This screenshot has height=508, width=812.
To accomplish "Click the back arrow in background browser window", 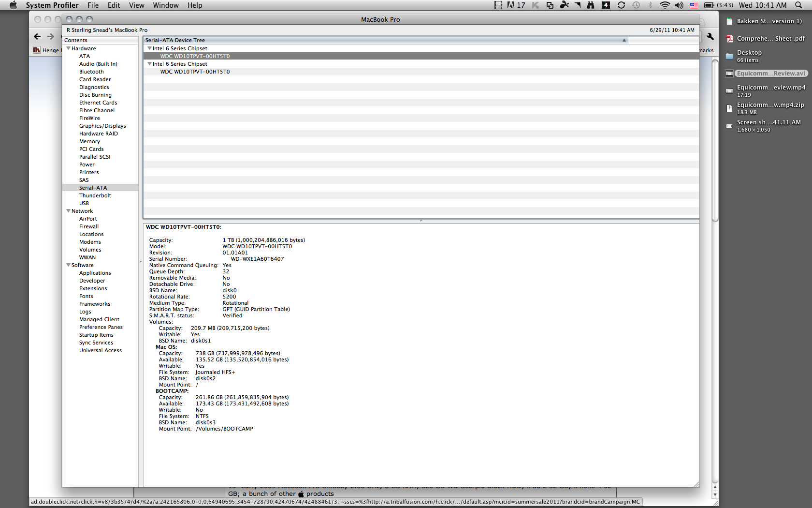I will tap(37, 36).
